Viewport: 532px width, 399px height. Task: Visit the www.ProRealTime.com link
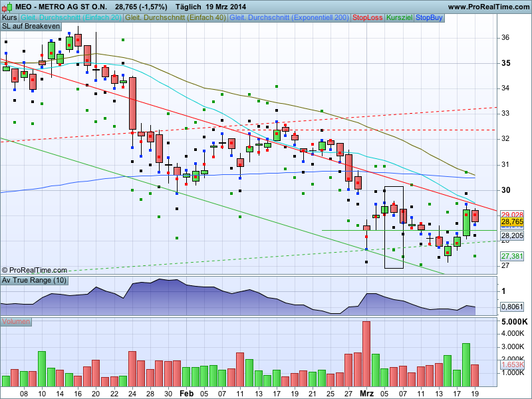489,7
